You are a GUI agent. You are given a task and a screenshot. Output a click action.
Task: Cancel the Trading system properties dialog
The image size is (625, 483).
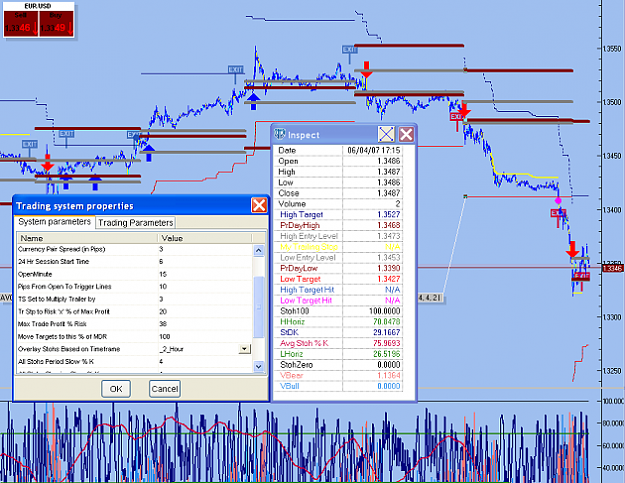pos(165,389)
